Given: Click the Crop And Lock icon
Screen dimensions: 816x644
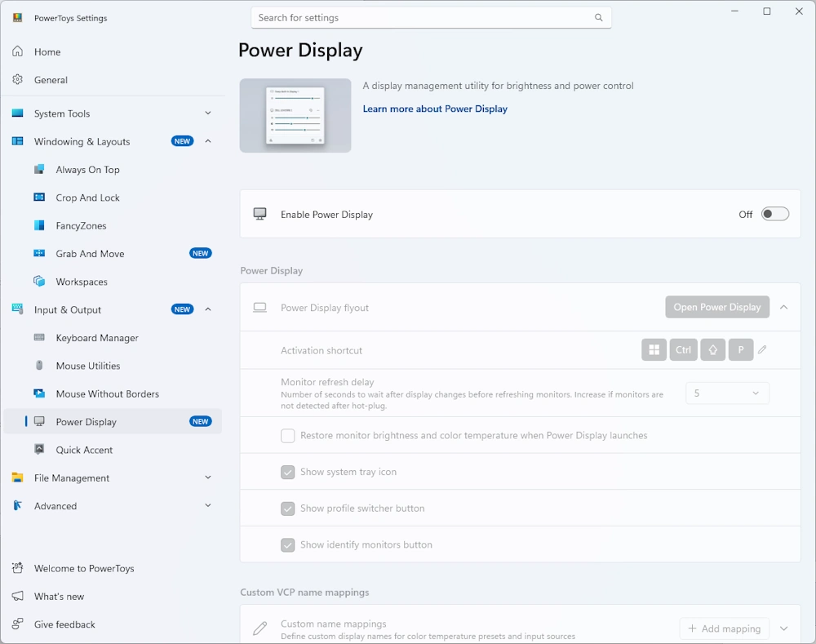Looking at the screenshot, I should point(39,198).
